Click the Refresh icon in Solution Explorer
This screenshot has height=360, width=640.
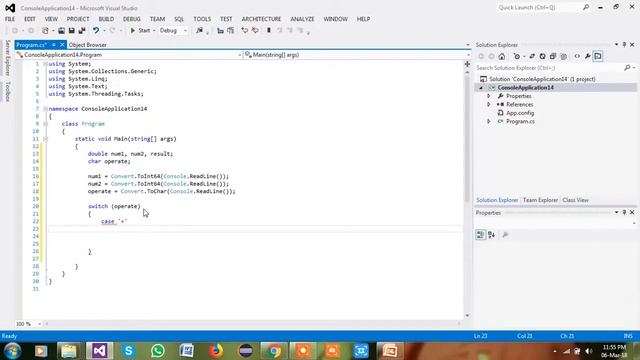pos(542,57)
